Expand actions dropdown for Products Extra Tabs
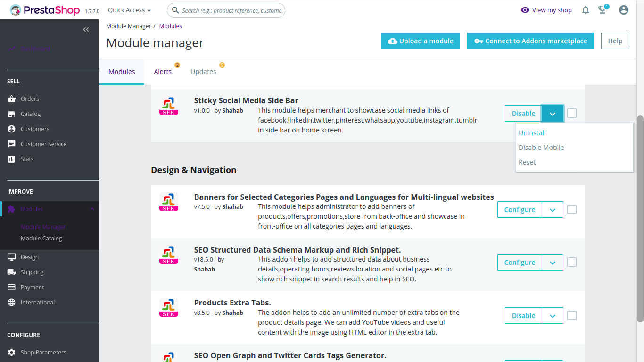 point(553,316)
